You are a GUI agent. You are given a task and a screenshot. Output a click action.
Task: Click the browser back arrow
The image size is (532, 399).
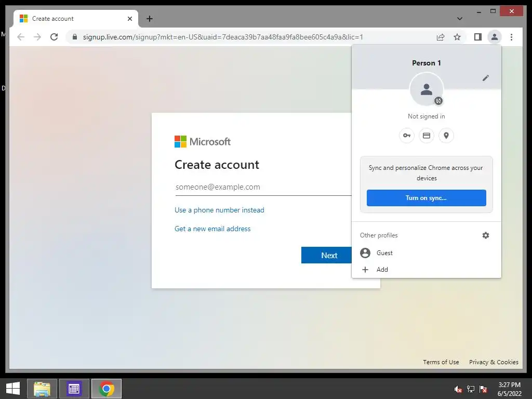point(21,37)
